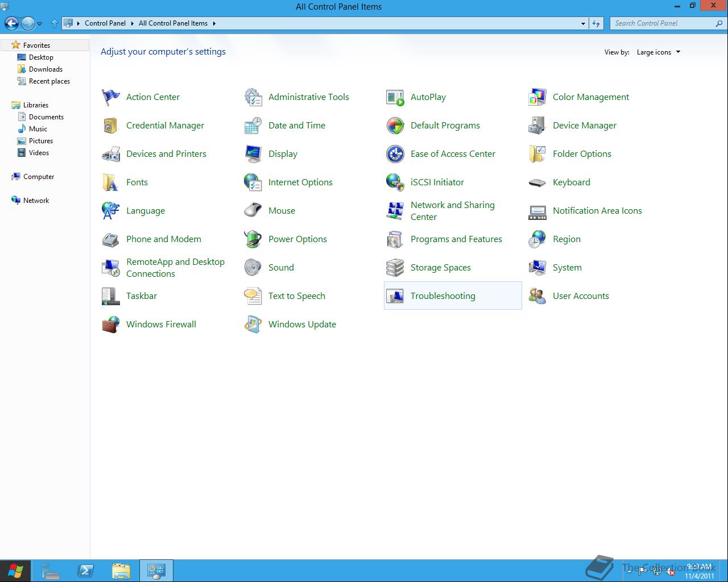Open the Default Programs icon
The height and width of the screenshot is (582, 728).
click(x=395, y=126)
